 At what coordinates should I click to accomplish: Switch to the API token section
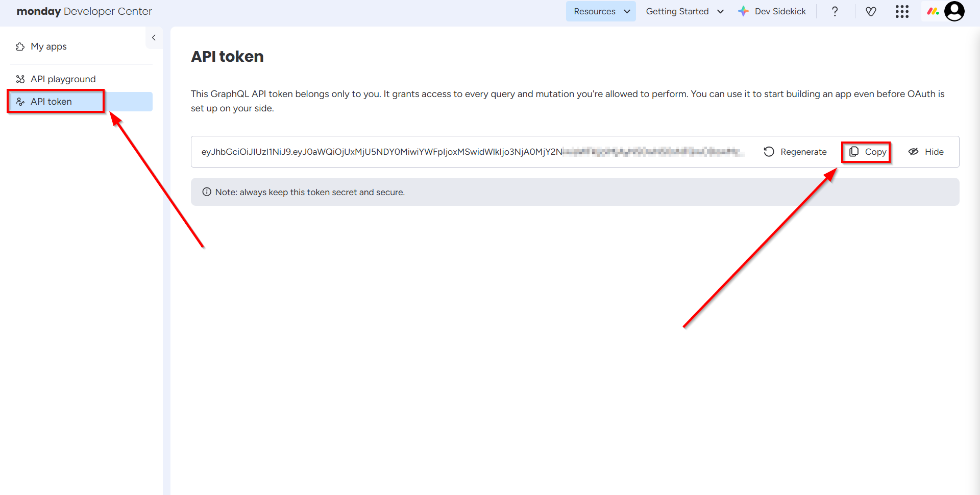click(x=52, y=101)
